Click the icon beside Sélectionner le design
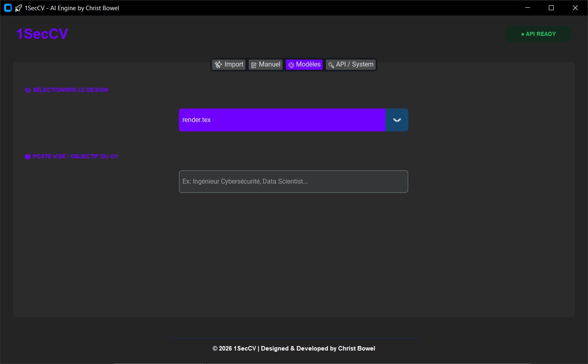 click(x=28, y=90)
